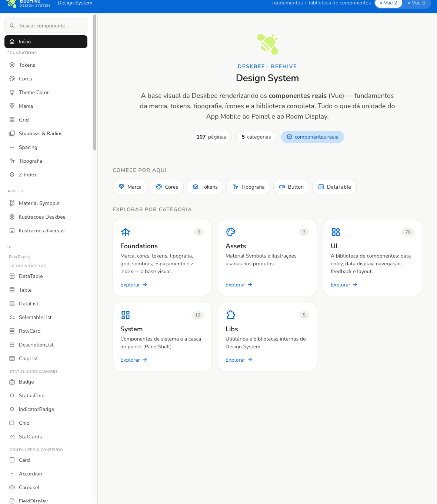Viewport: 437px width, 504px height.
Task: Click the Cores palette icon in sidebar
Action: click(12, 79)
